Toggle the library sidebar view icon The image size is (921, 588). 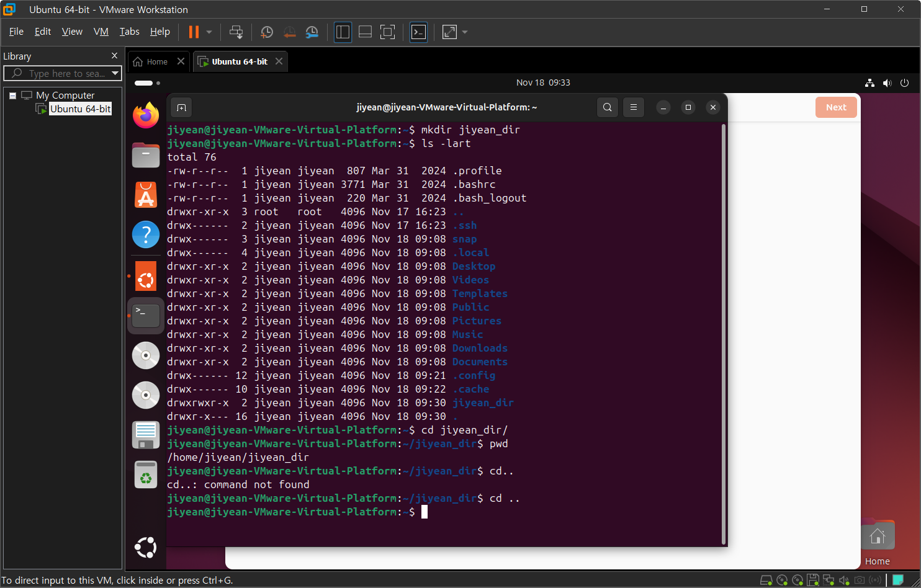coord(343,32)
